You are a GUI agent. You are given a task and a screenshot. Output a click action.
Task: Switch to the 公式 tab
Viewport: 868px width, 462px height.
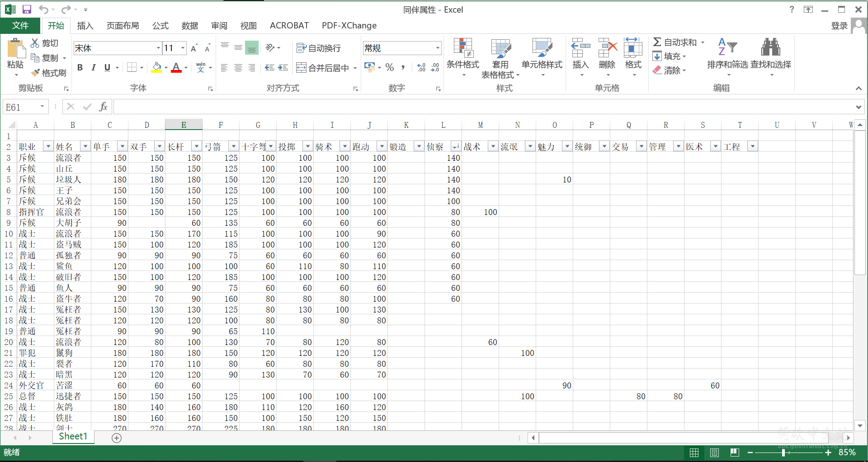click(160, 26)
